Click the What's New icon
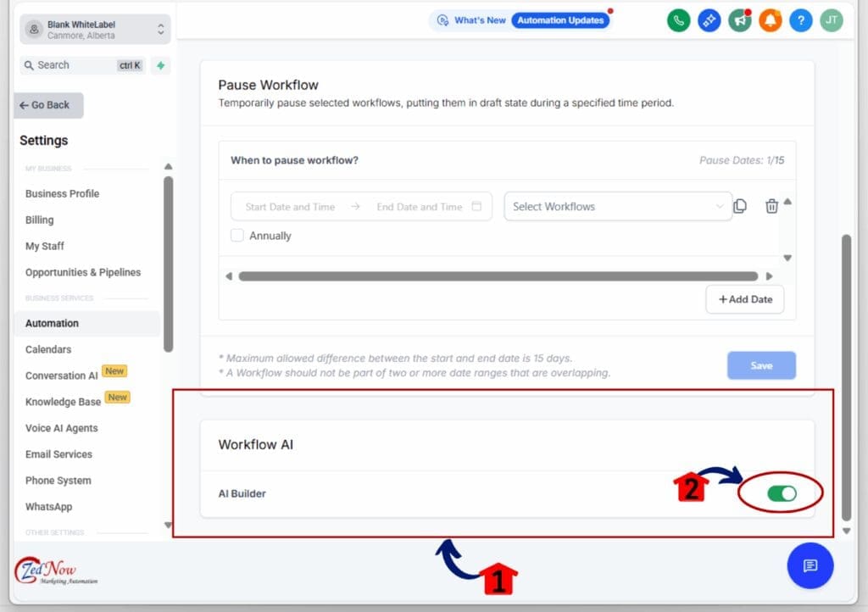 [442, 20]
